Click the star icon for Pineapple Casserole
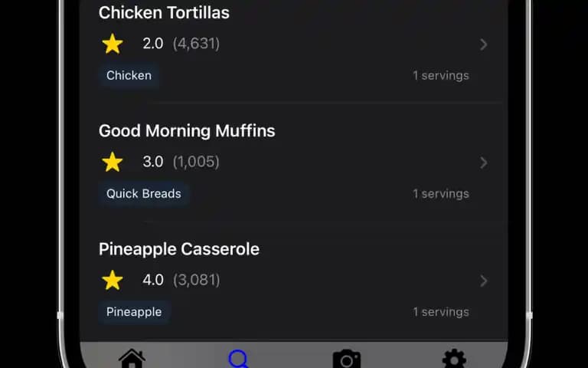 pos(113,281)
